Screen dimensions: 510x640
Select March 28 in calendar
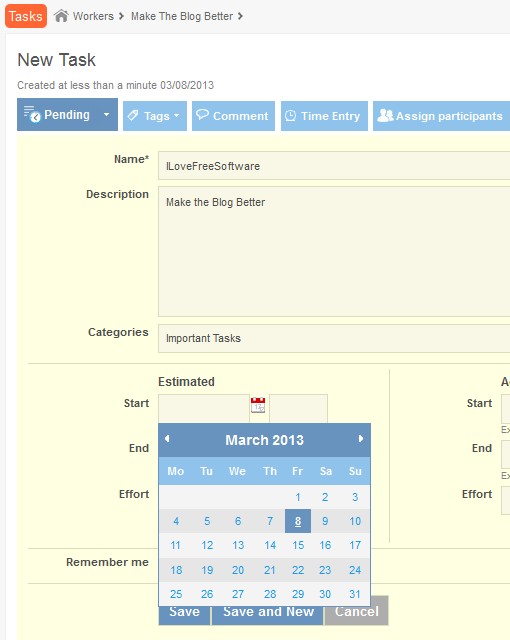coord(270,594)
